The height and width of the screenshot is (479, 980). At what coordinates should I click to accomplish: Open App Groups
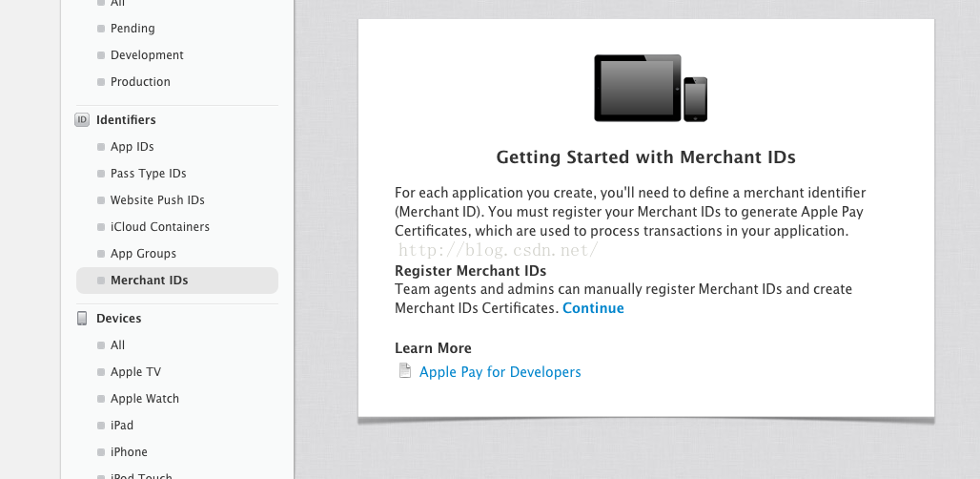coord(143,254)
